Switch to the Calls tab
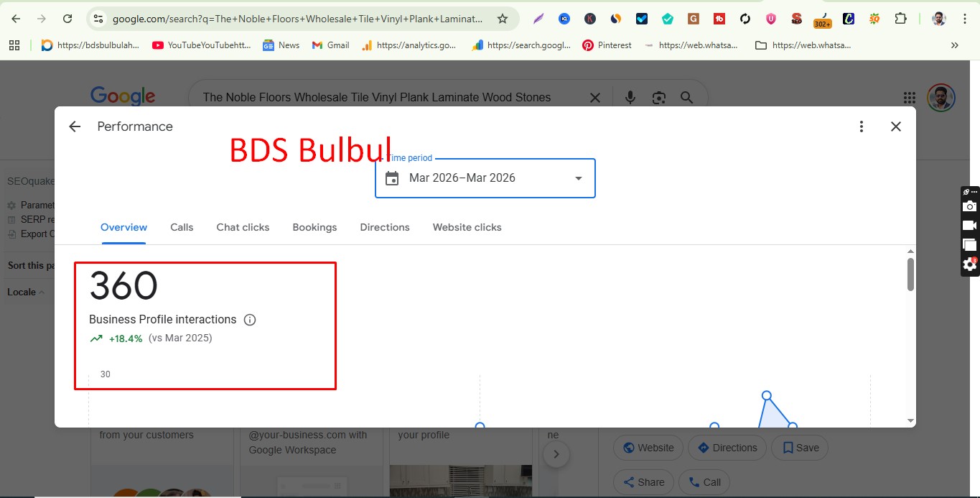This screenshot has height=498, width=980. (x=181, y=227)
